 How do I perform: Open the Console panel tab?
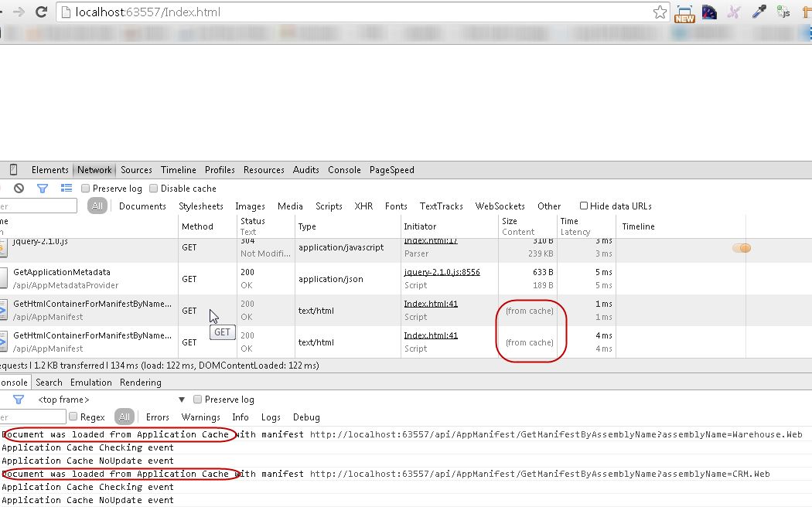coord(344,170)
